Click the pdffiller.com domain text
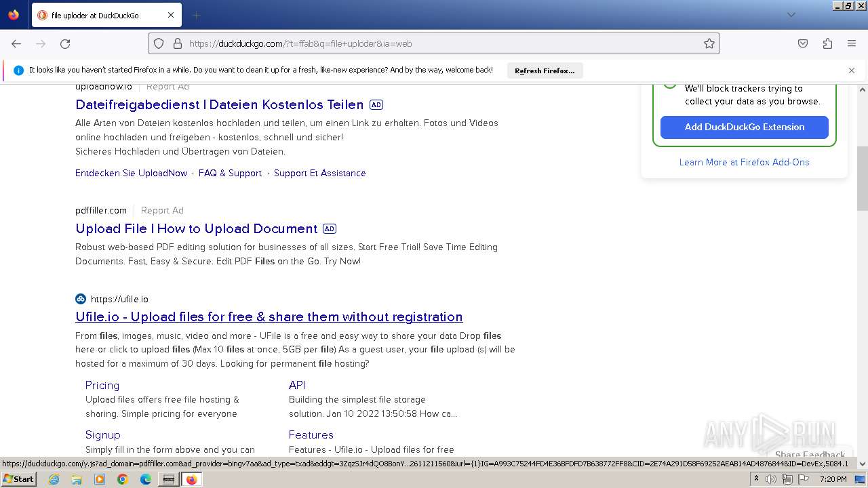Viewport: 868px width, 488px height. [101, 210]
